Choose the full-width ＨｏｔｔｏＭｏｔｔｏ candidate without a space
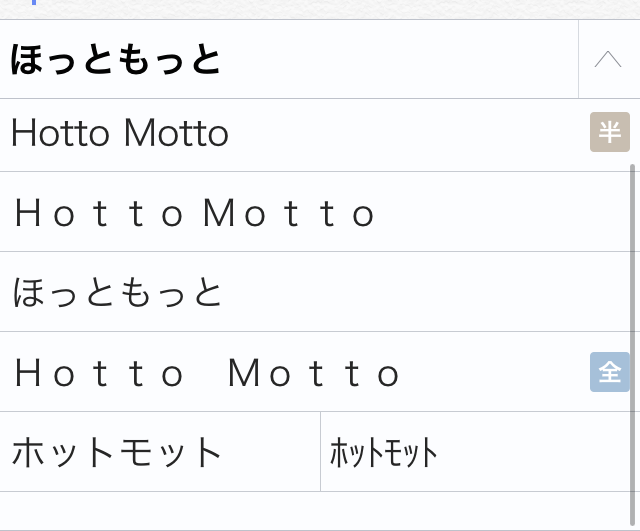Image resolution: width=640 pixels, height=531 pixels. point(194,212)
